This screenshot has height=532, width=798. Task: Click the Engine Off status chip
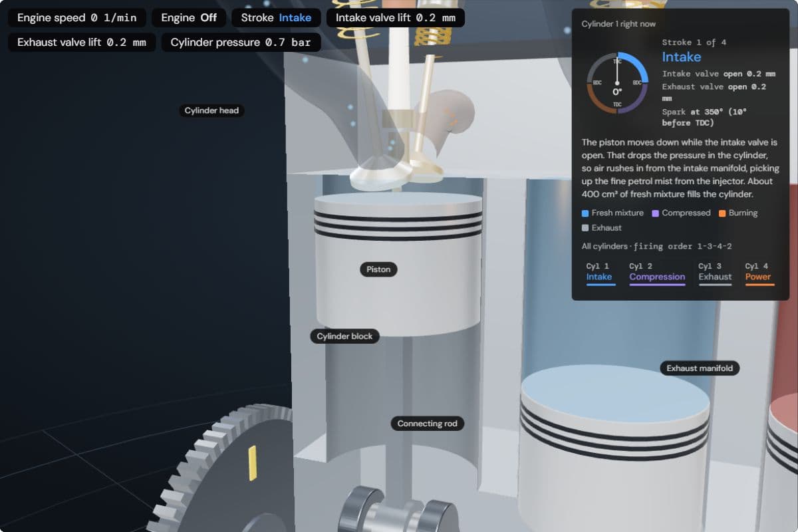point(189,18)
